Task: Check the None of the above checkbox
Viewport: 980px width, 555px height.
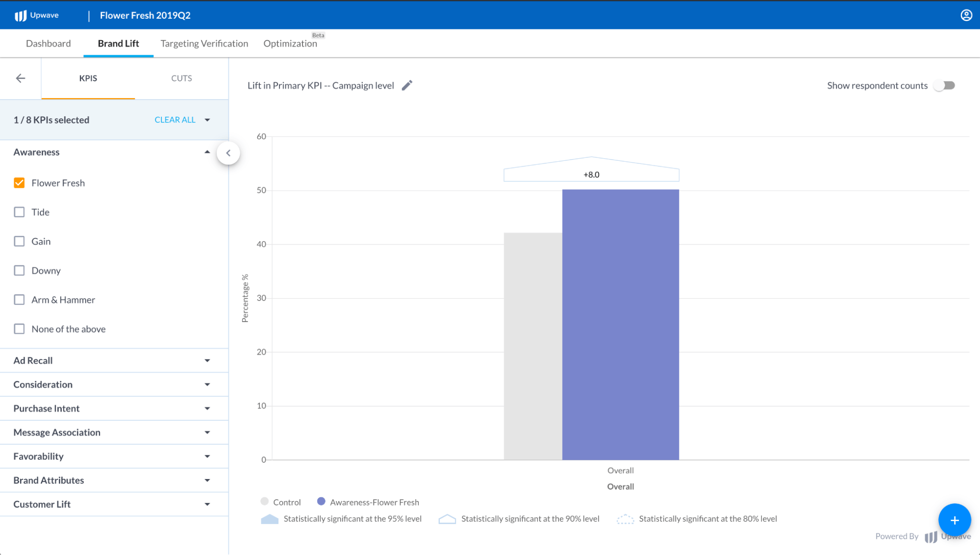Action: 19,329
